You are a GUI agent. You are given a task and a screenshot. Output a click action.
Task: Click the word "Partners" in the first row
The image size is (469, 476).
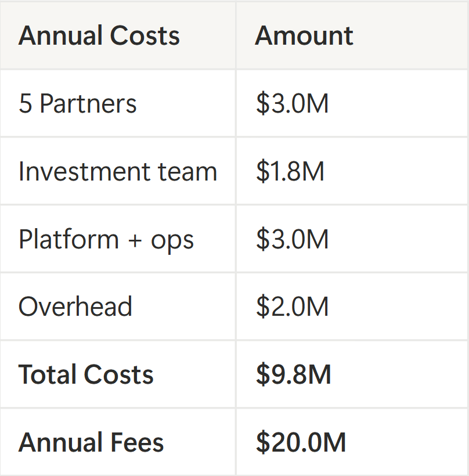pos(88,104)
